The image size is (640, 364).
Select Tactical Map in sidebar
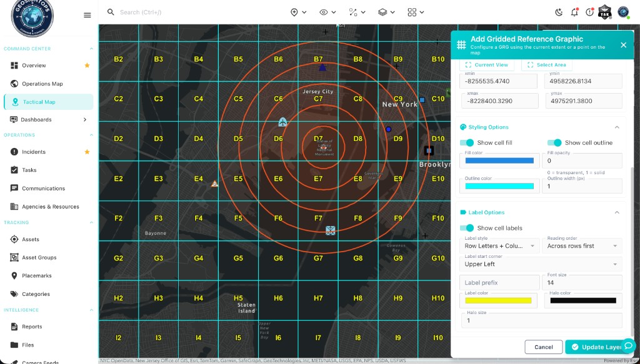coord(48,102)
